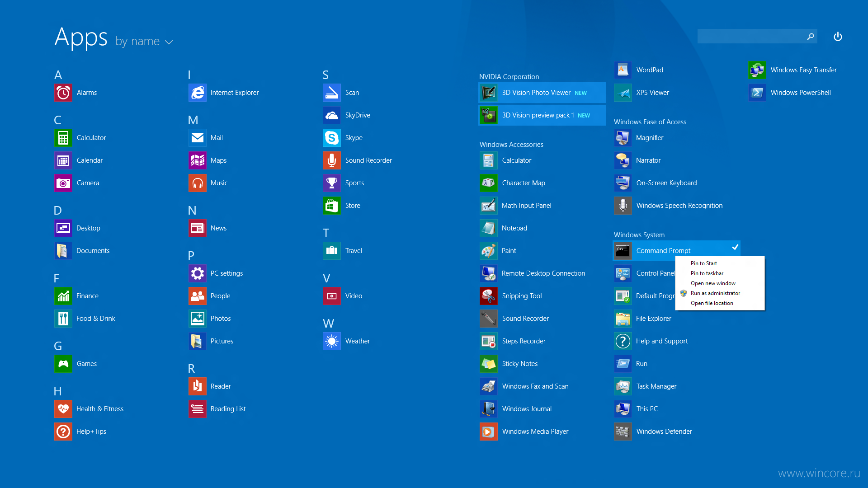Viewport: 868px width, 488px height.
Task: Launch the Weather sun icon
Action: [332, 341]
